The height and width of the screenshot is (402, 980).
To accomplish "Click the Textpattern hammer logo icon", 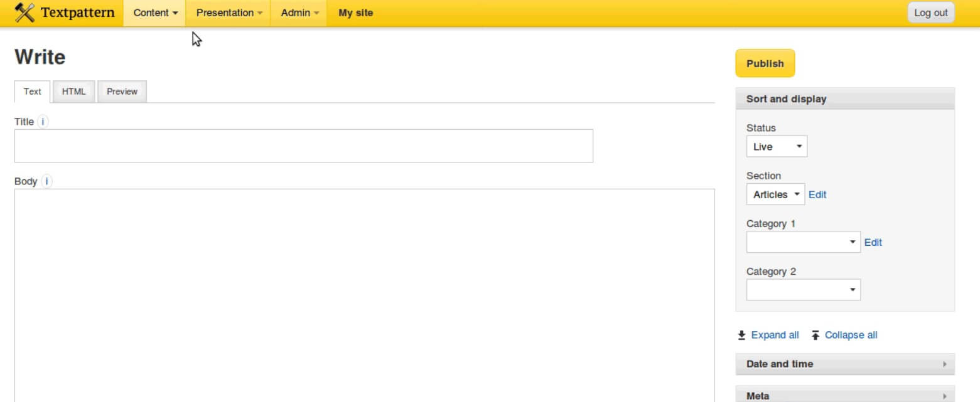I will (x=24, y=13).
